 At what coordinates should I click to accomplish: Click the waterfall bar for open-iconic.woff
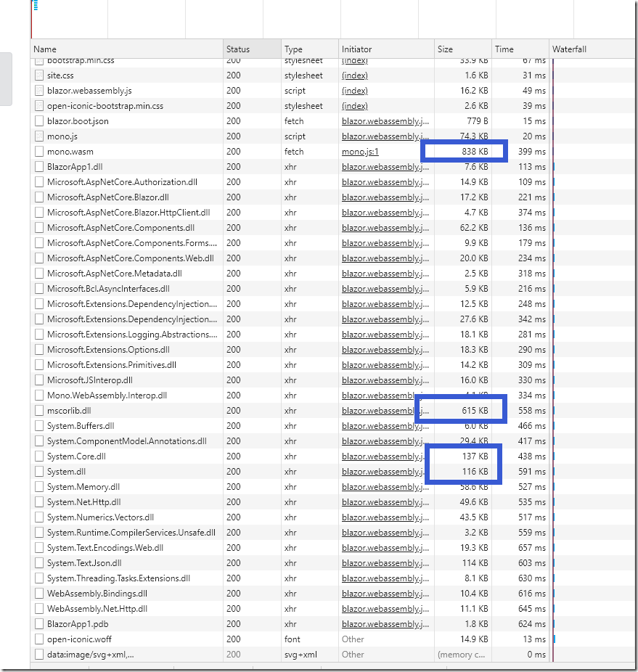tap(556, 639)
